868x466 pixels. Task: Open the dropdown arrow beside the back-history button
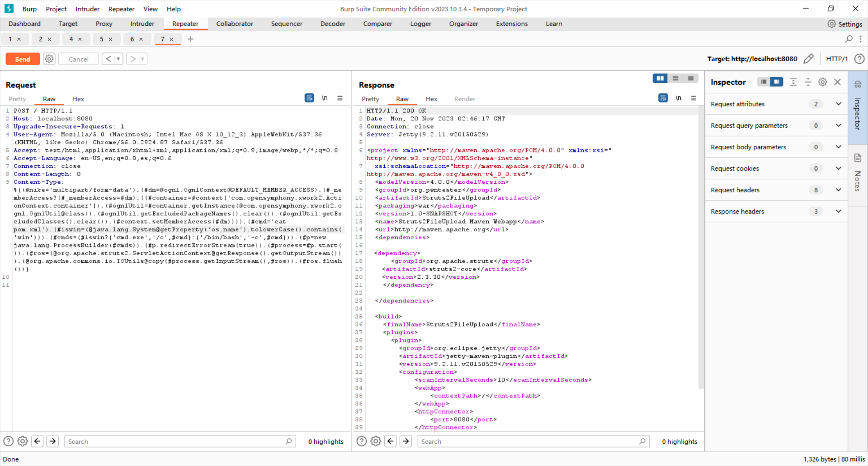[118, 59]
